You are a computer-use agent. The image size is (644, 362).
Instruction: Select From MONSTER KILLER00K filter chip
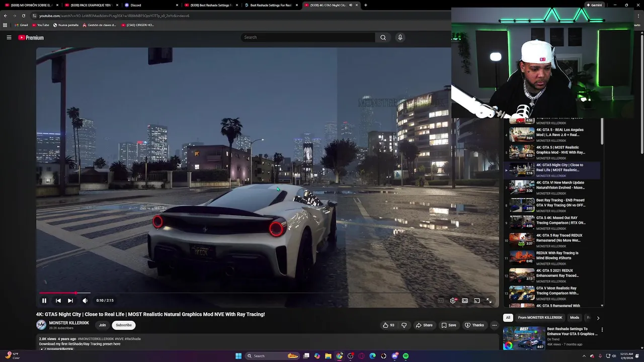click(540, 318)
